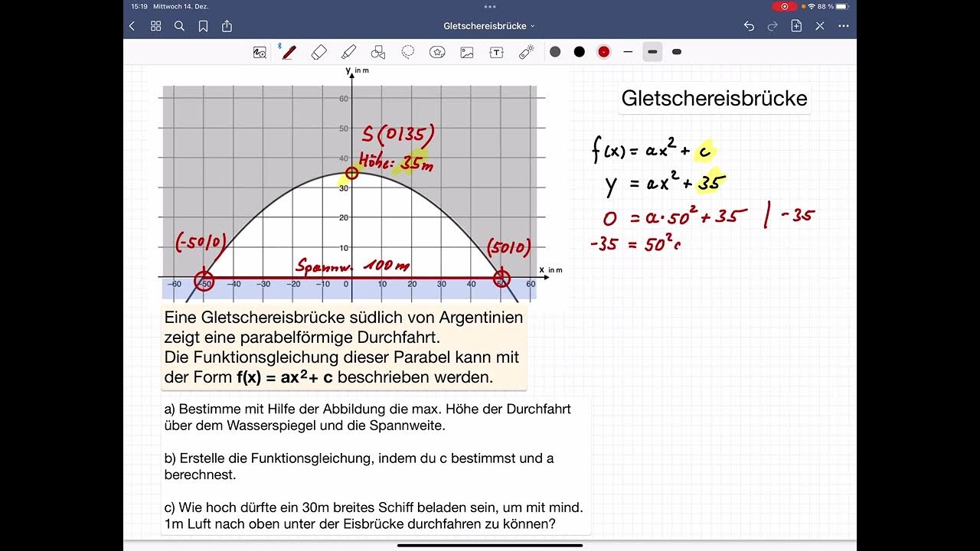Tap question c) about the 30m Schiff
The height and width of the screenshot is (551, 980).
point(374,515)
